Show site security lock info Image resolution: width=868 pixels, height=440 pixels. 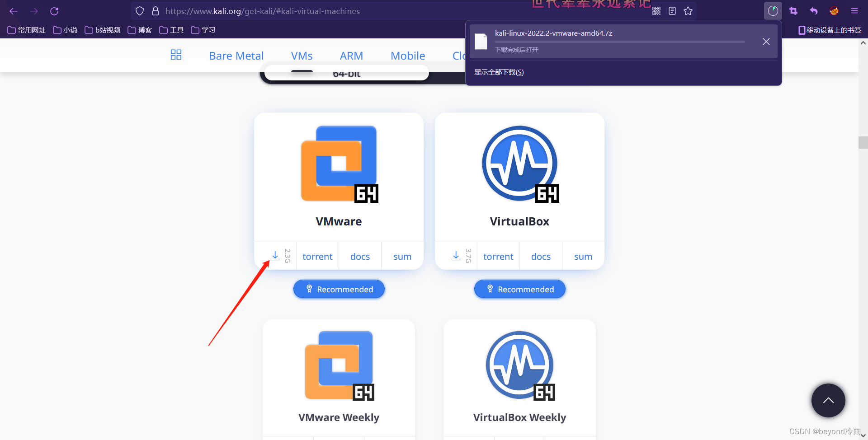156,11
